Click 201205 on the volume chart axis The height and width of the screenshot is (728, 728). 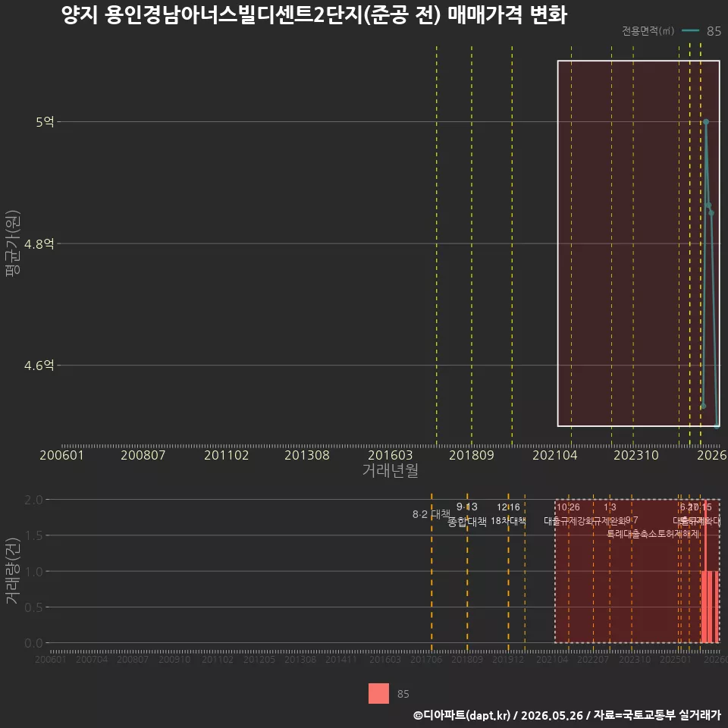[259, 659]
